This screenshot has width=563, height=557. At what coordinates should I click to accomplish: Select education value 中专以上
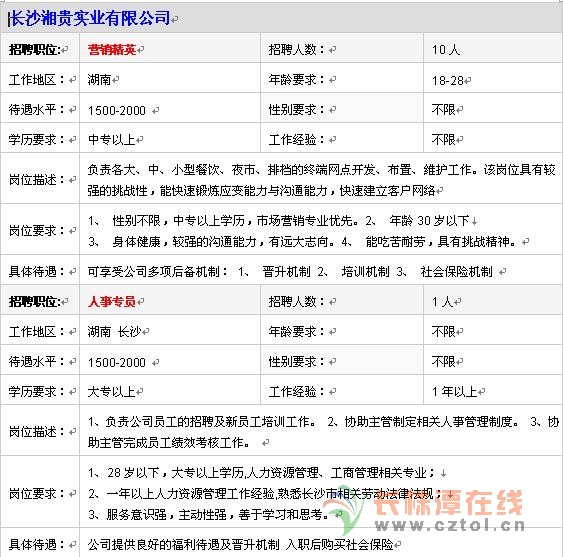112,140
